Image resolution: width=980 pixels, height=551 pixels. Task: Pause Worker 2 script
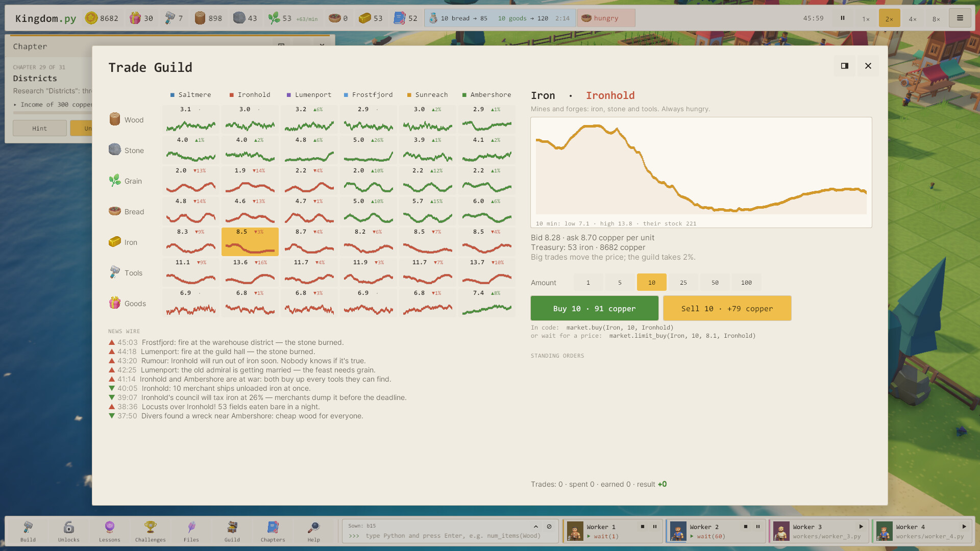(758, 527)
